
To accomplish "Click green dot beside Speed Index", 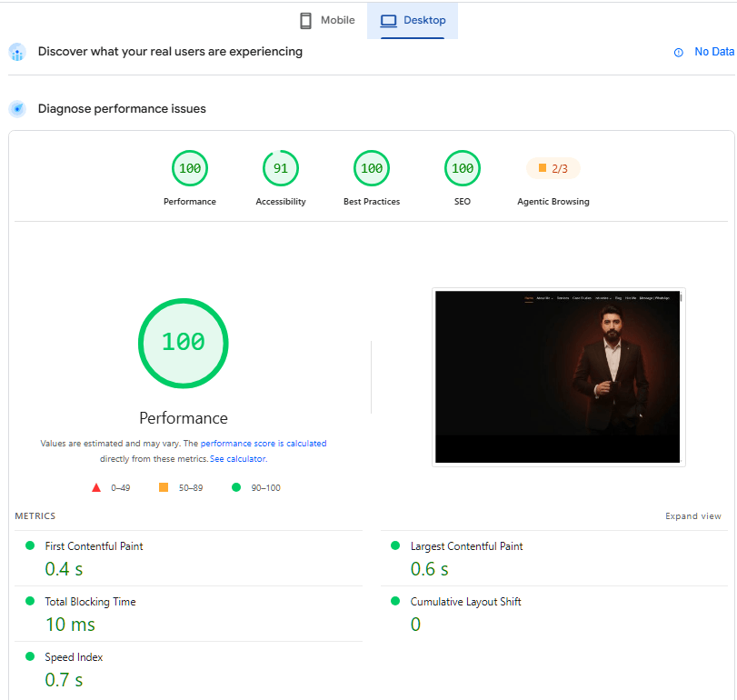I will point(30,656).
